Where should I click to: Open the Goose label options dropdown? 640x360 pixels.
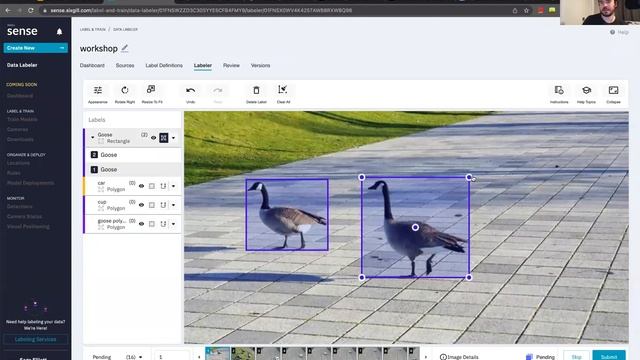pyautogui.click(x=173, y=138)
